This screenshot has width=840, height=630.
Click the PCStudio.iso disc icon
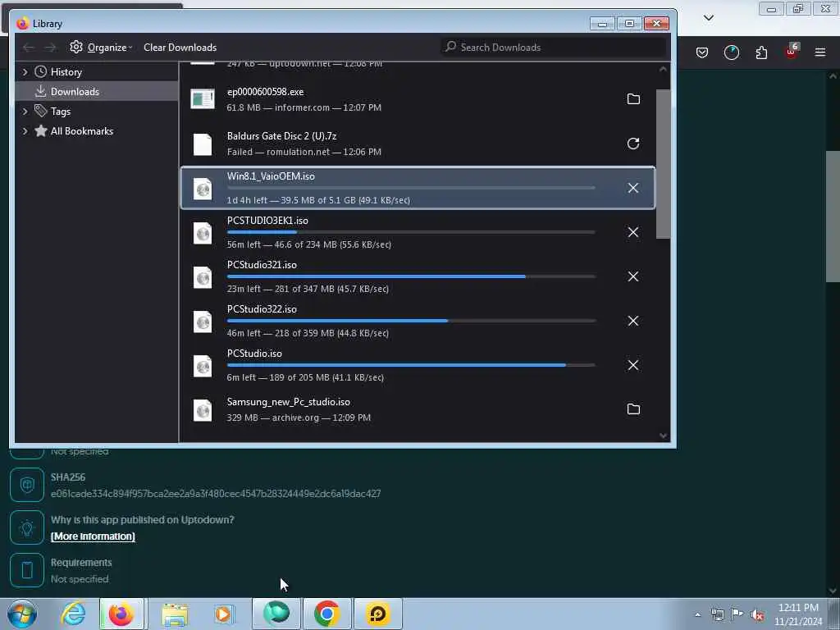(x=203, y=366)
